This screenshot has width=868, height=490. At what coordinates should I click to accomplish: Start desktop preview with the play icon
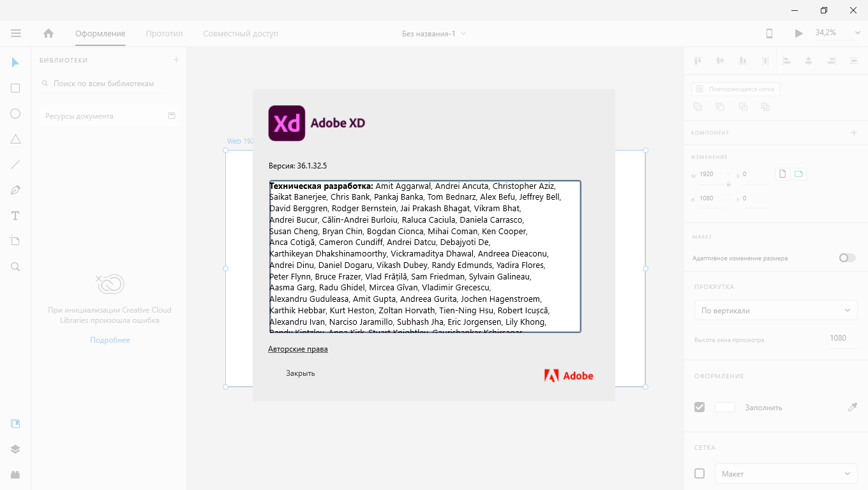pyautogui.click(x=798, y=33)
